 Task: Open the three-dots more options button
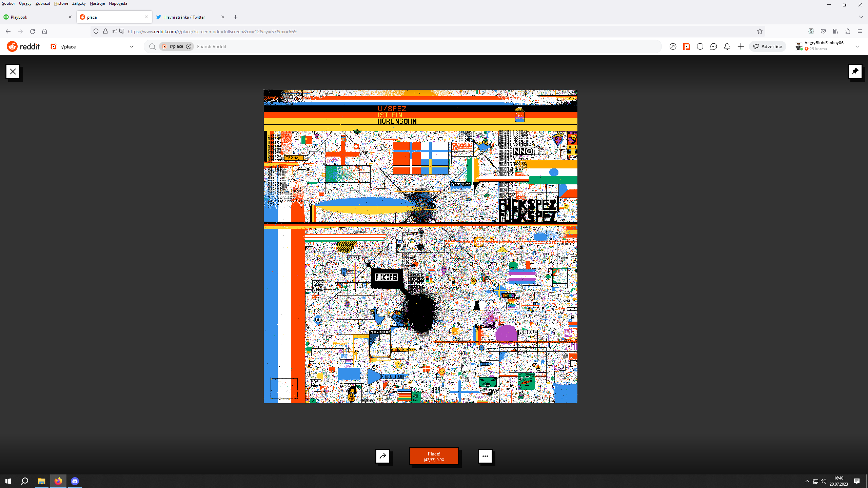485,456
